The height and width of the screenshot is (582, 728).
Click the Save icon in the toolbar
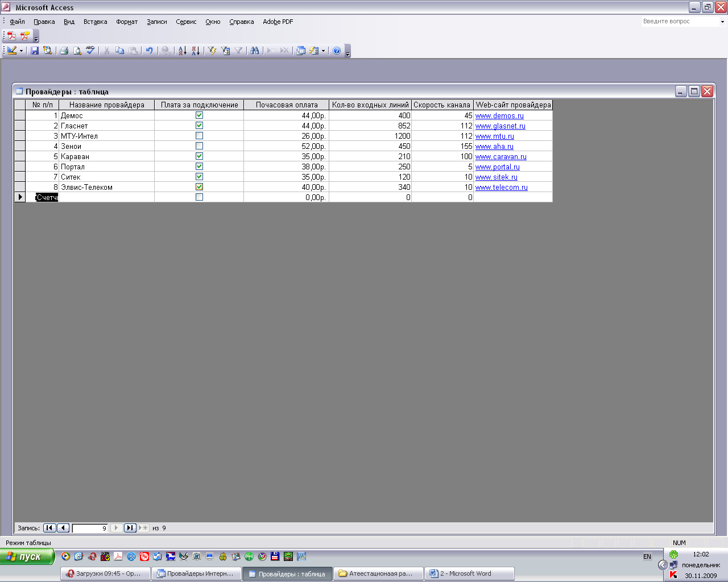coord(35,51)
